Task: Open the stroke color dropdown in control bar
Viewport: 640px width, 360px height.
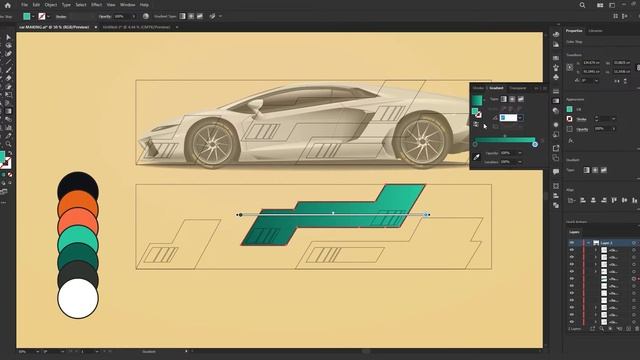Action: pos(48,16)
